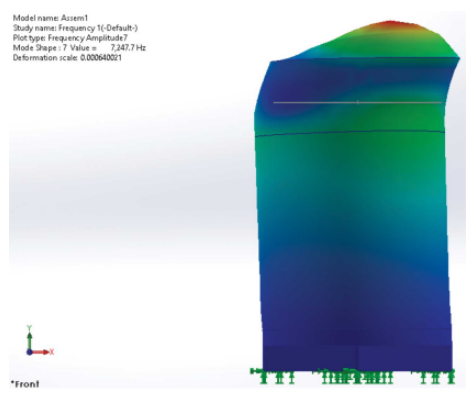Probe the red maximum amplitude peak on top

tap(390, 23)
